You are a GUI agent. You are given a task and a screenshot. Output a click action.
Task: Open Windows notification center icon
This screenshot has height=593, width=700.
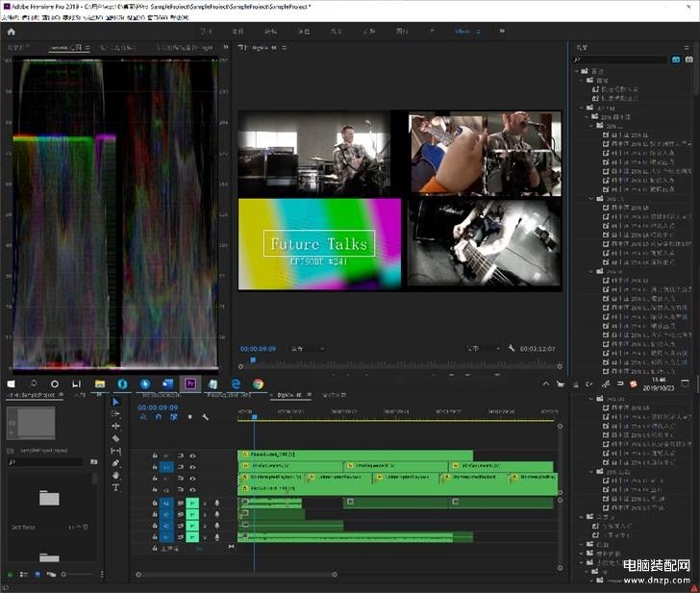click(x=686, y=383)
